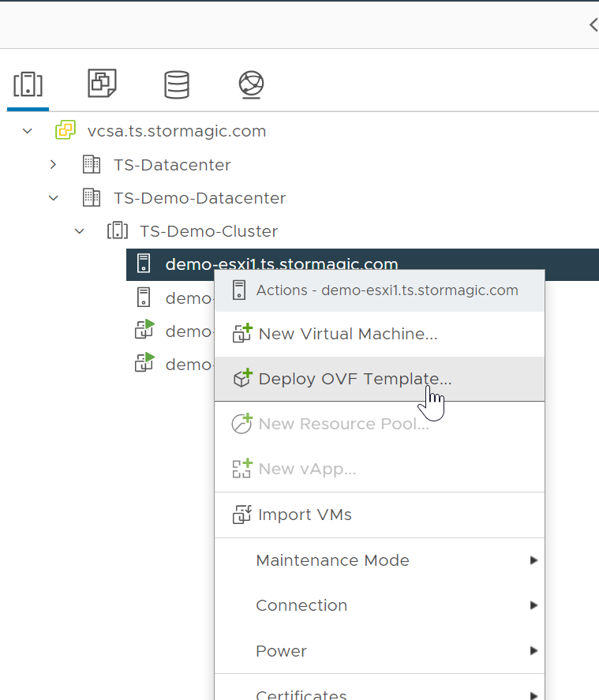
Task: Select TS-Demo-Cluster in the inventory tree
Action: [209, 231]
